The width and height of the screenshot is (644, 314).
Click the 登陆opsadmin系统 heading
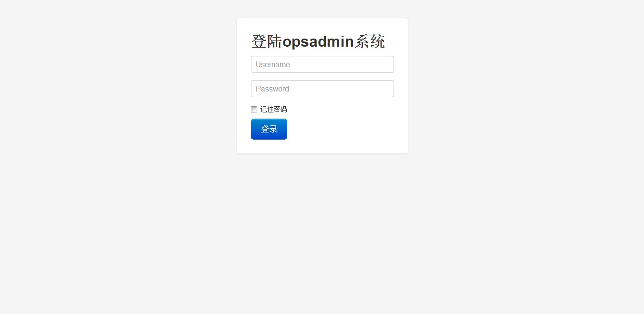click(318, 42)
